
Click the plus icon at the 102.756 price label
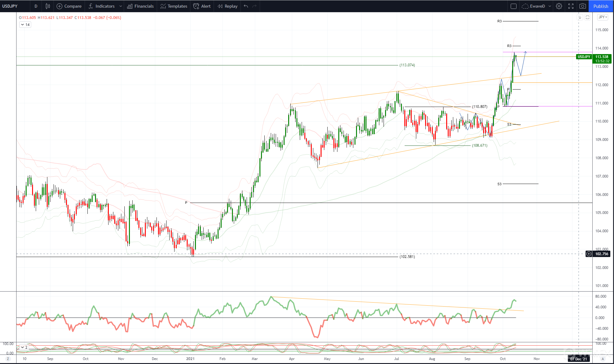pos(588,254)
